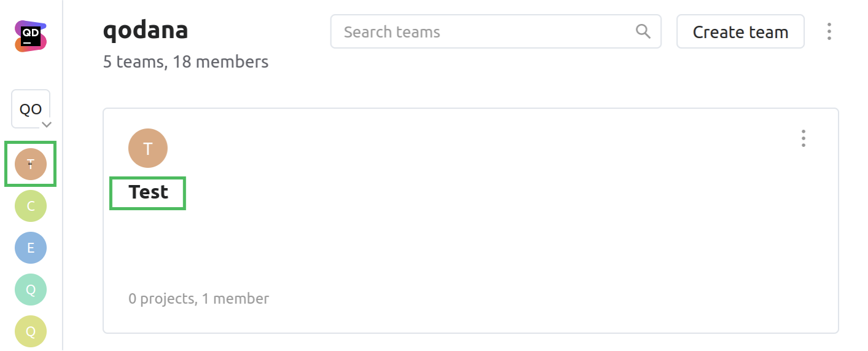This screenshot has width=868, height=351.
Task: Expand the chevron under the QO organization box
Action: coord(46,124)
